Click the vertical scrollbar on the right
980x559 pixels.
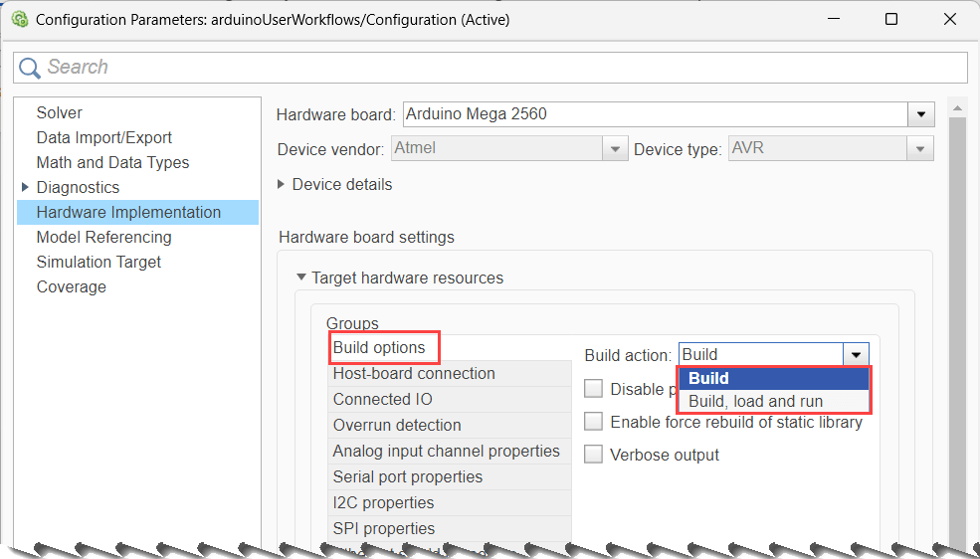pos(958,298)
